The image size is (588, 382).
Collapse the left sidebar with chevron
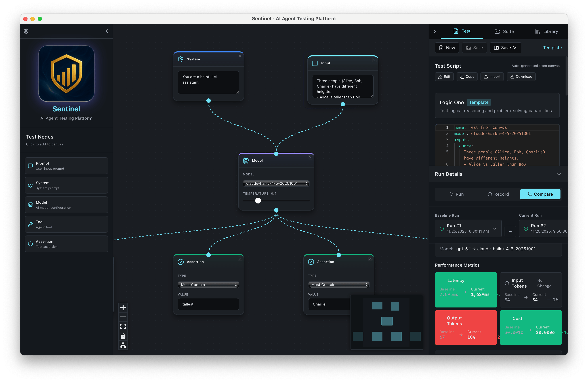tap(107, 31)
